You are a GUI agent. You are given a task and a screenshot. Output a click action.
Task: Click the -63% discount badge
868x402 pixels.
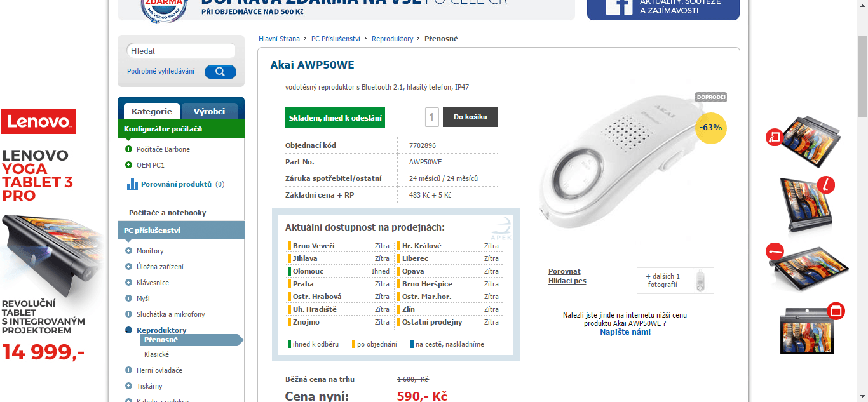click(711, 128)
